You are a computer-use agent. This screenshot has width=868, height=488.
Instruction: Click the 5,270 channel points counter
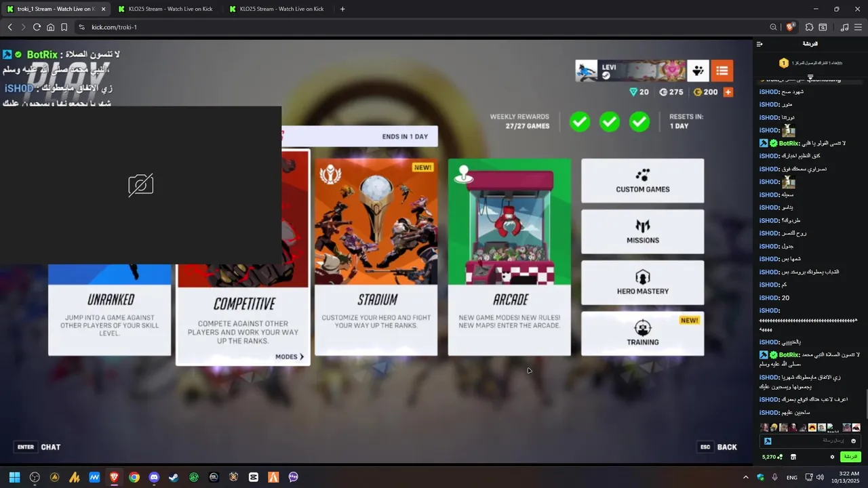click(772, 457)
